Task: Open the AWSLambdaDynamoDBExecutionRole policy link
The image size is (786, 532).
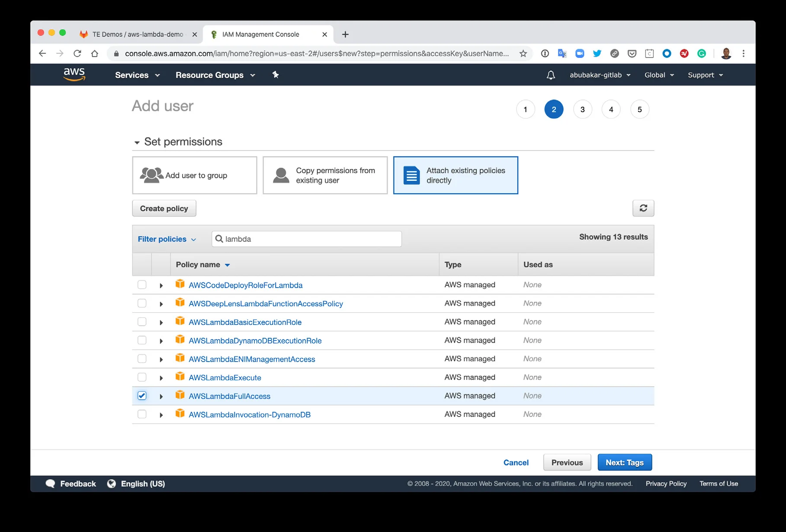Action: tap(255, 341)
